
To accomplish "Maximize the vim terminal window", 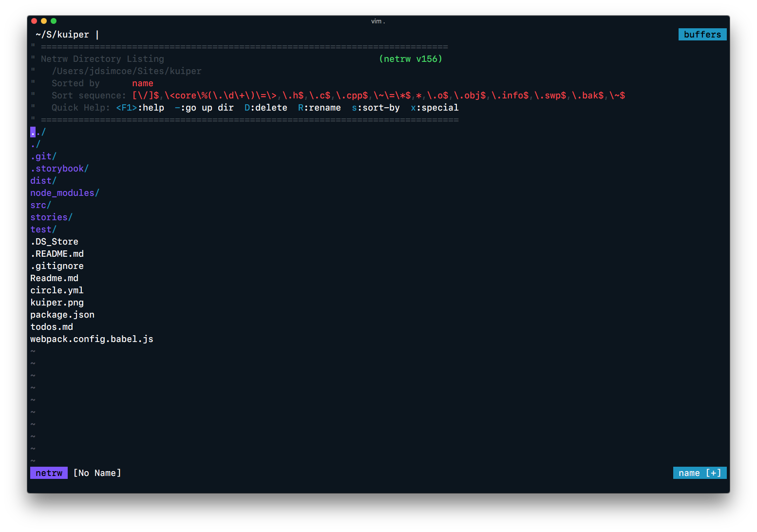I will [54, 21].
